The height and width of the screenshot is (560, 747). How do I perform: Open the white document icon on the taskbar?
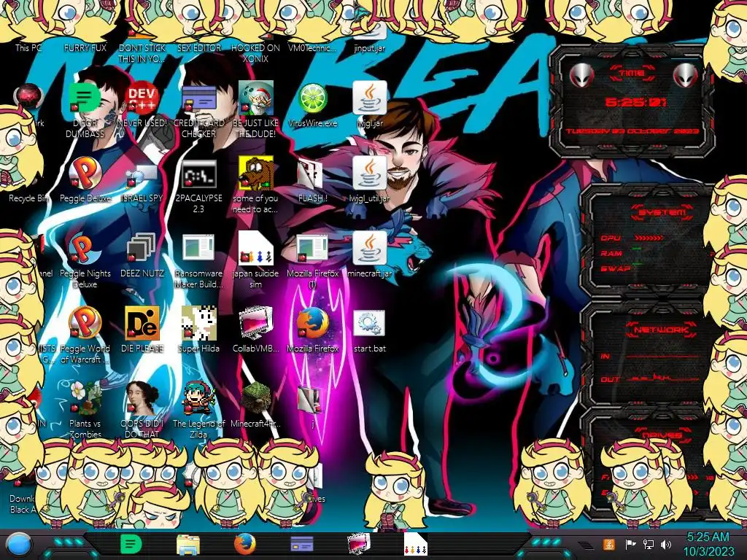click(415, 544)
